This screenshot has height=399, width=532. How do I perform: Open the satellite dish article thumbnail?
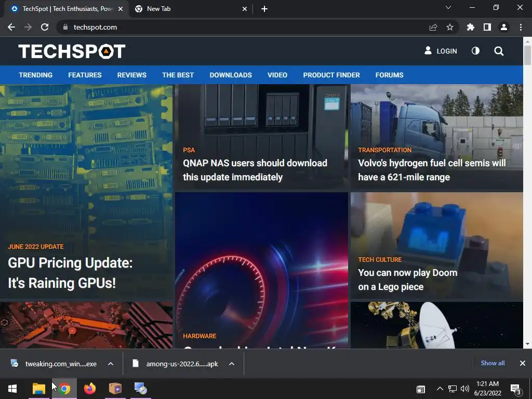click(436, 325)
